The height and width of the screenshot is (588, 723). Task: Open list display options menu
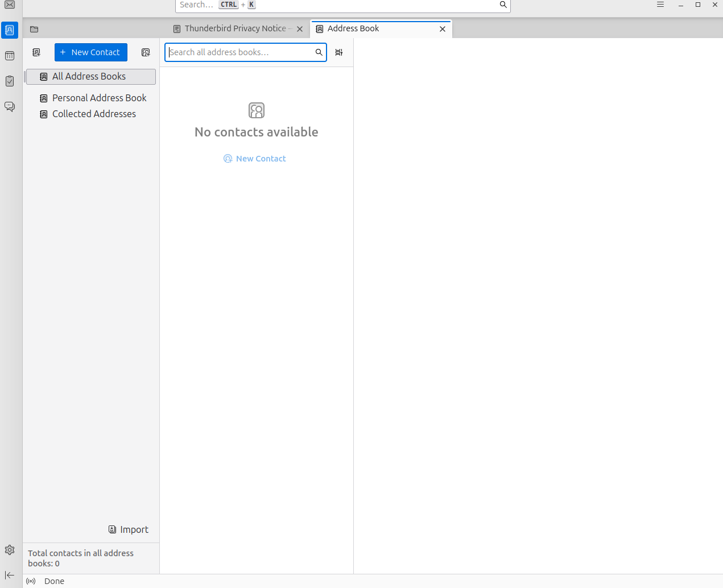[339, 52]
